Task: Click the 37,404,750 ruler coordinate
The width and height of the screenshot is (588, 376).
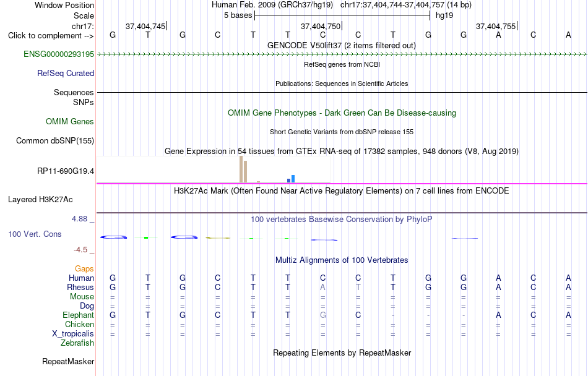Action: point(321,26)
